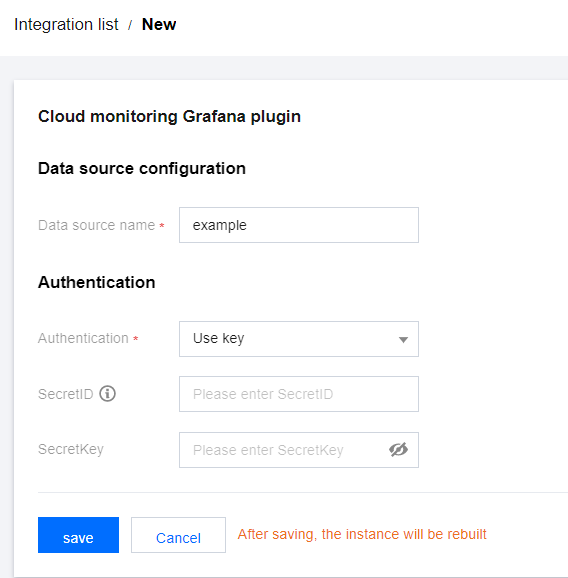The width and height of the screenshot is (568, 578).
Task: Click the 'Data source name' field label
Action: (x=97, y=225)
